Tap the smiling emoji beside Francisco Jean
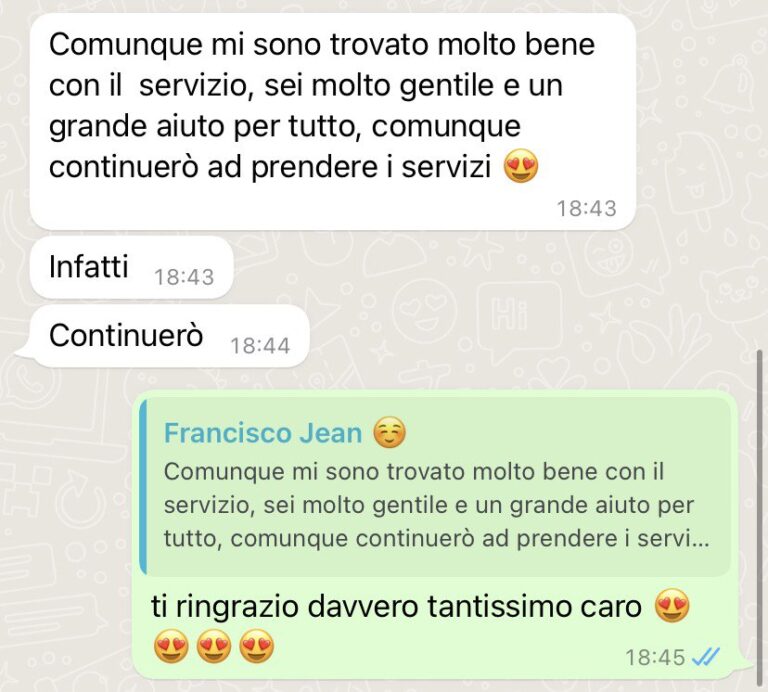This screenshot has height=692, width=768. [x=389, y=433]
